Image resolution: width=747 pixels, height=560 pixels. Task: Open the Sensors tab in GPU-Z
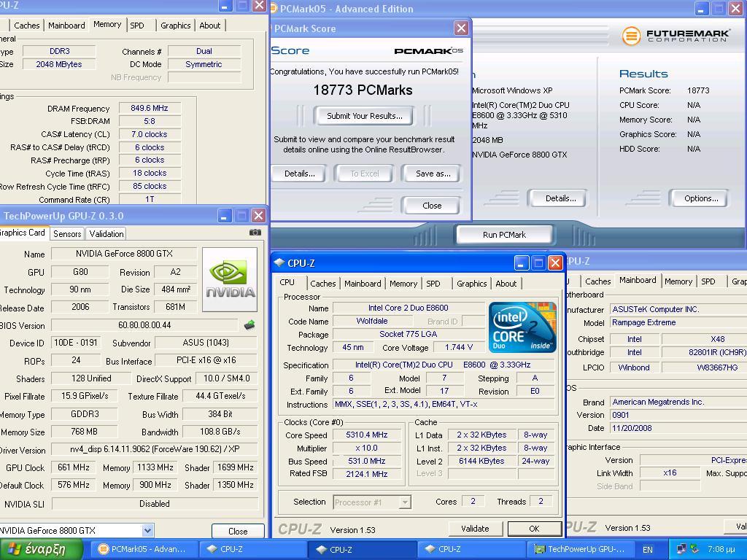(67, 234)
